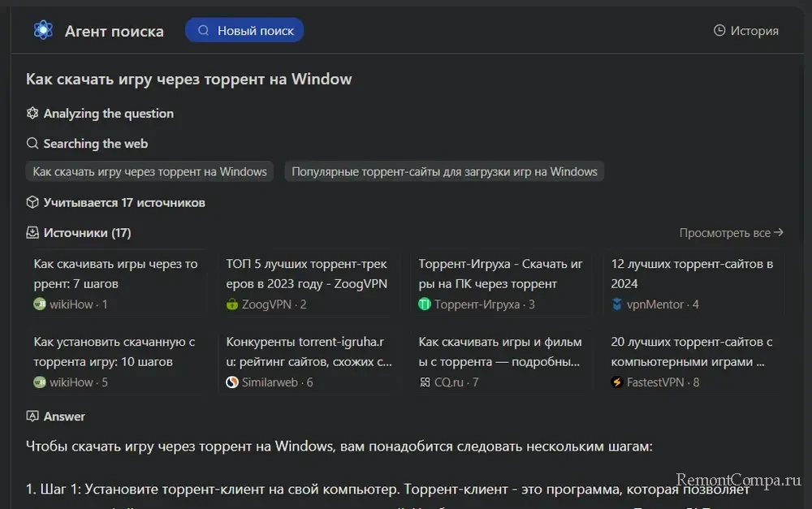Click the vpnMentor favicon
Image resolution: width=812 pixels, height=509 pixels.
(x=617, y=304)
